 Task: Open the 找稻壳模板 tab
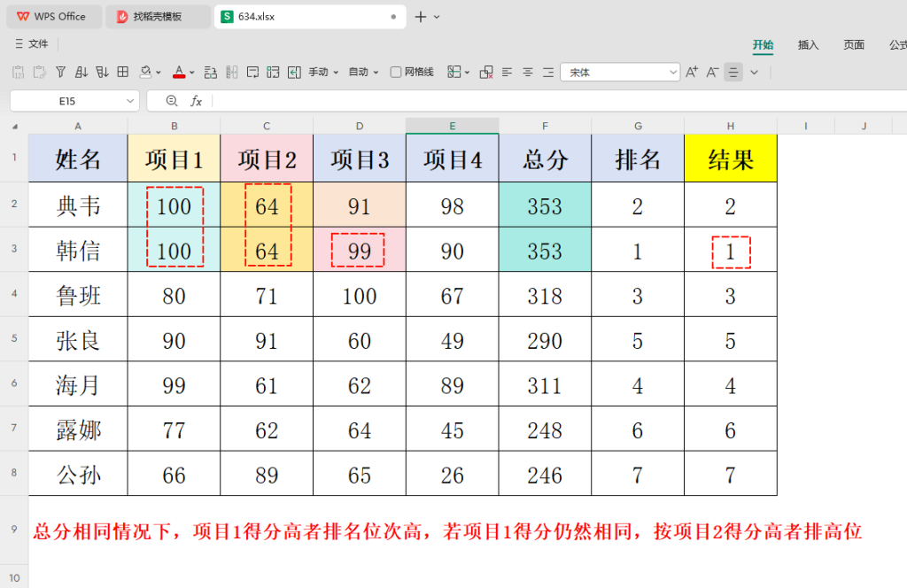pyautogui.click(x=158, y=17)
